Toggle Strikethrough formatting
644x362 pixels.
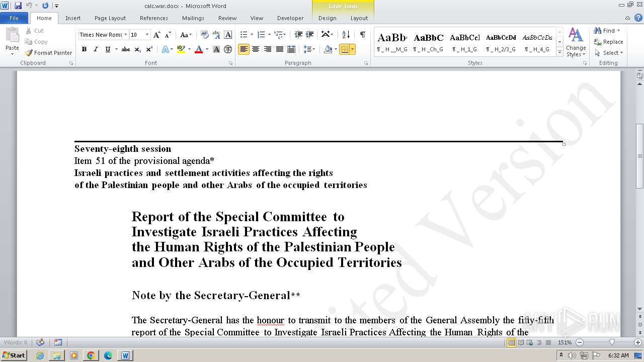126,49
